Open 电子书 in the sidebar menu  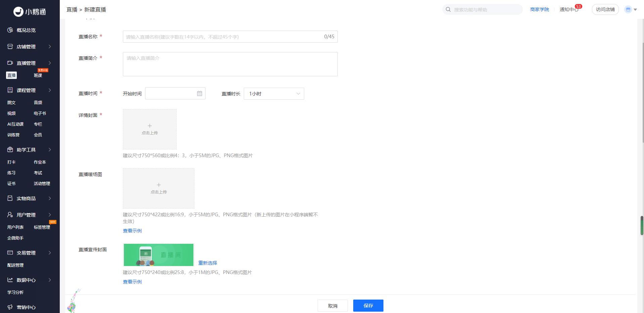point(40,114)
